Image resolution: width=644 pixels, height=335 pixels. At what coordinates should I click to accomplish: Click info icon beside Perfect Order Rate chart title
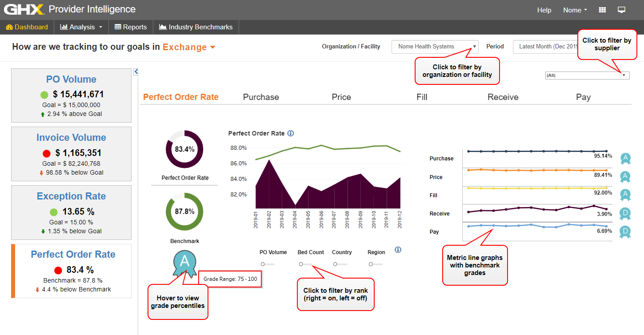click(291, 133)
